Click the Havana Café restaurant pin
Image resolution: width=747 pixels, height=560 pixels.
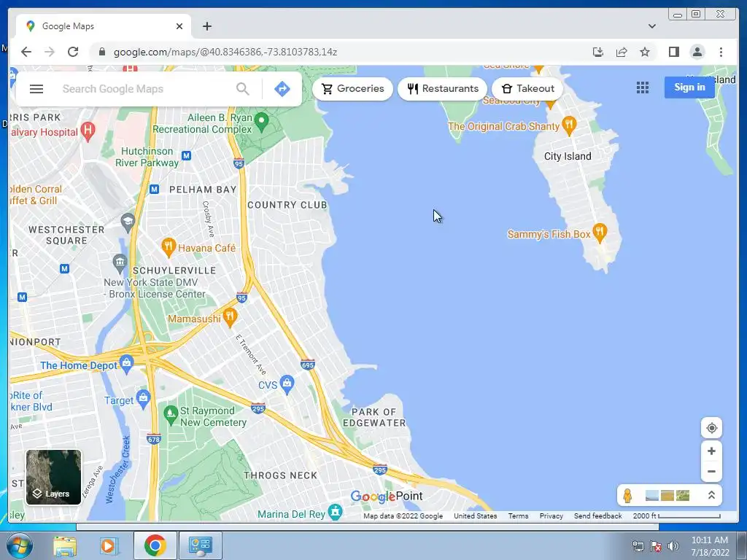[x=169, y=247]
